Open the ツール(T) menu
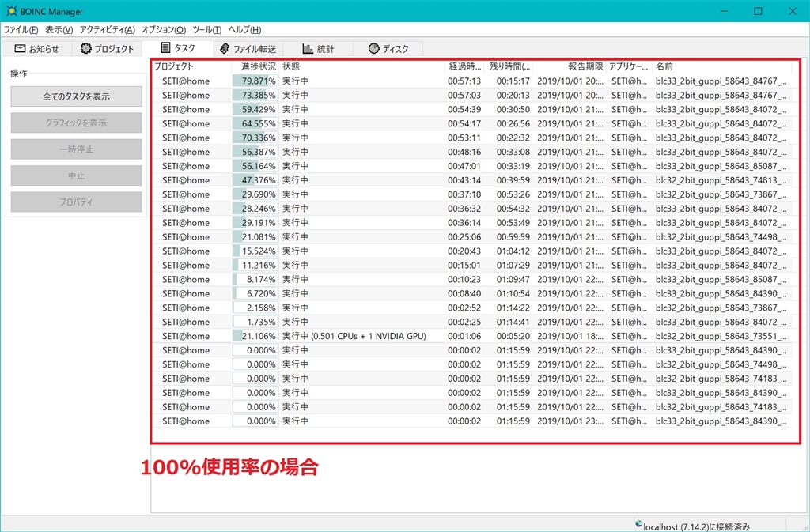 point(207,30)
